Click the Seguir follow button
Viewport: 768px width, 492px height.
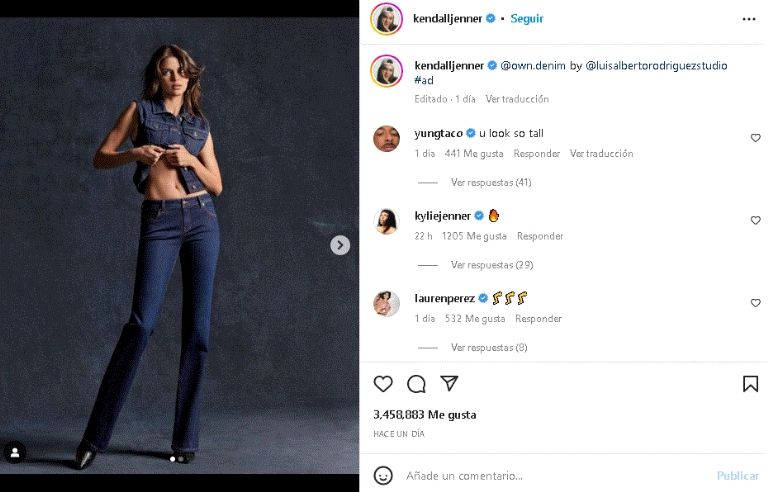point(527,19)
